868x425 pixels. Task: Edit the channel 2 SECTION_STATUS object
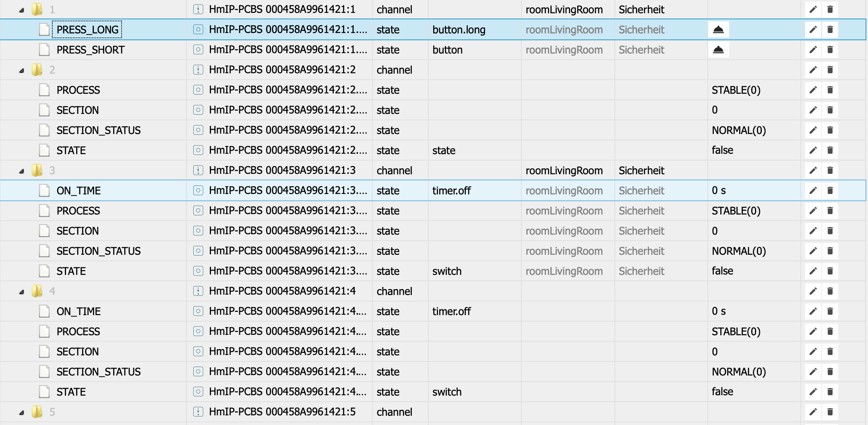[813, 130]
